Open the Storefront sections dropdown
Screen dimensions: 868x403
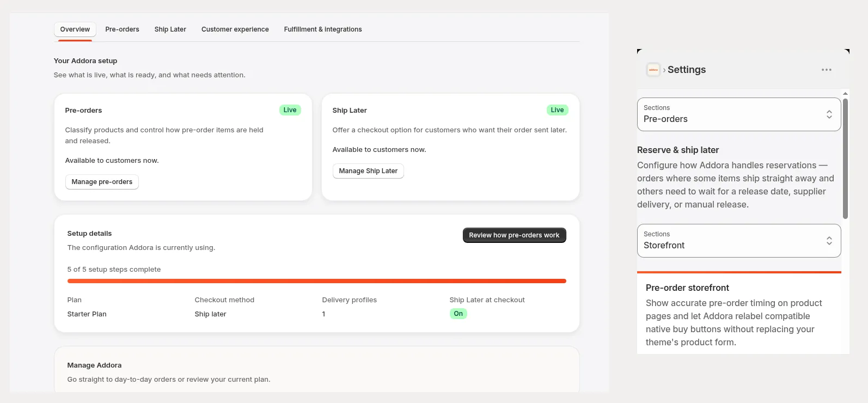[x=739, y=241]
